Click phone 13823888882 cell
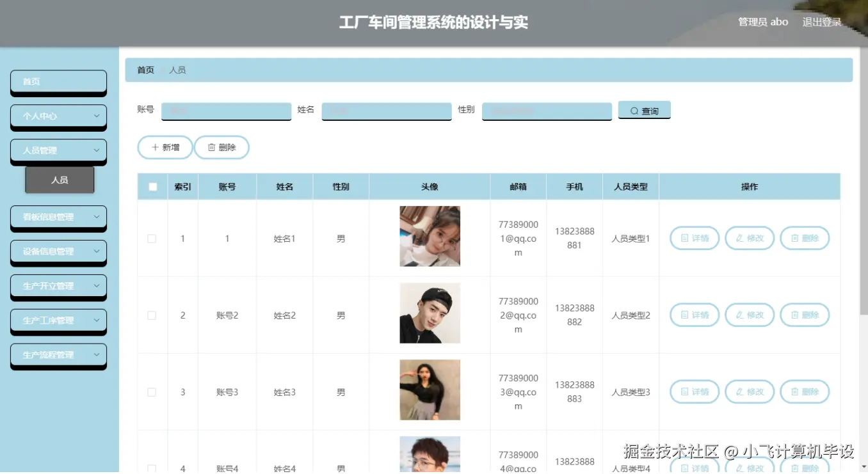The width and height of the screenshot is (868, 474). pyautogui.click(x=575, y=315)
